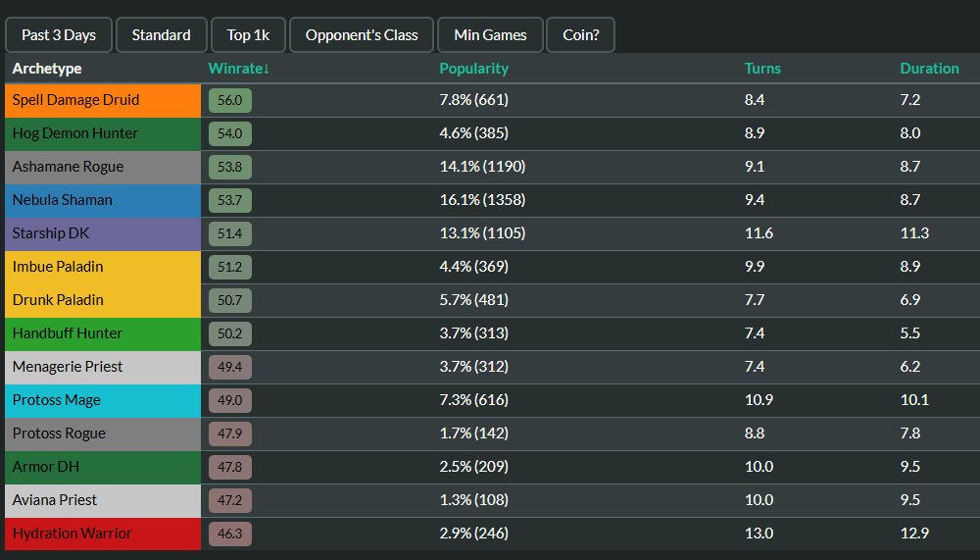Open the Top 1k rank filter
The height and width of the screenshot is (560, 980).
pos(248,35)
